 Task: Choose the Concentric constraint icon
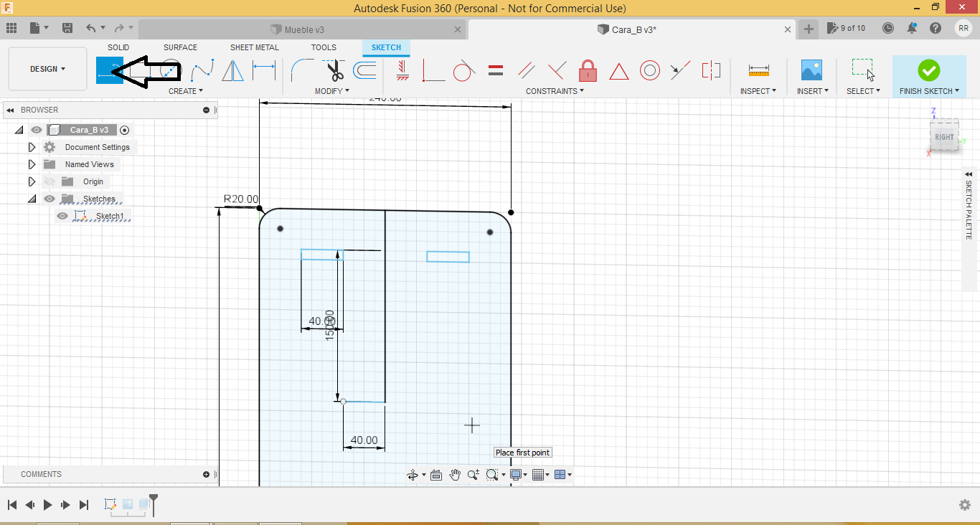point(650,70)
